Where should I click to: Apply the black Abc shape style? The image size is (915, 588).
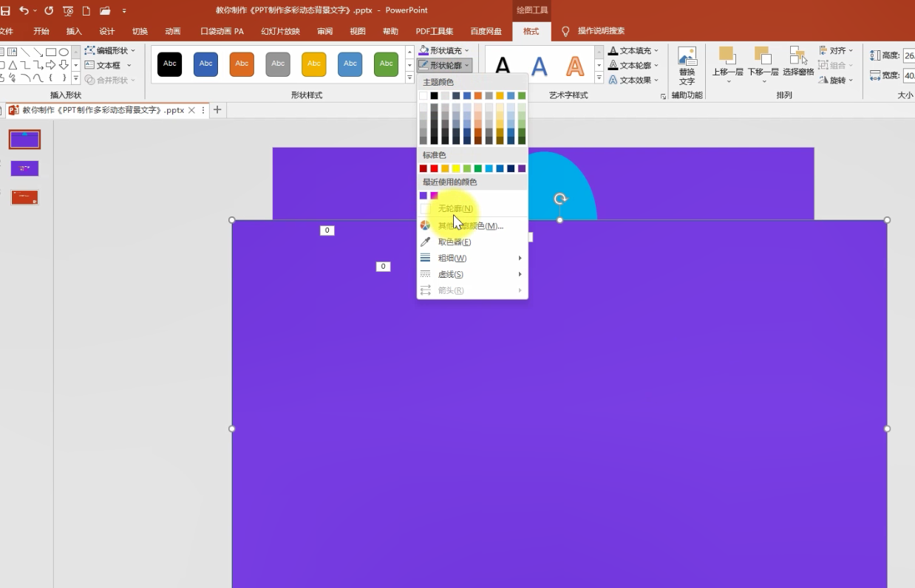(170, 64)
